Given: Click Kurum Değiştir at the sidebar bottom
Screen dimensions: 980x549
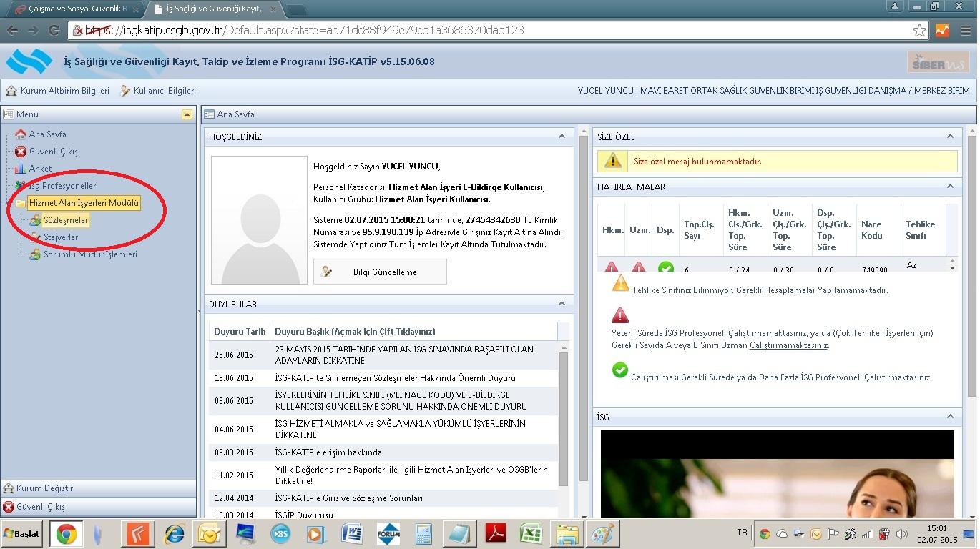Looking at the screenshot, I should click(44, 488).
